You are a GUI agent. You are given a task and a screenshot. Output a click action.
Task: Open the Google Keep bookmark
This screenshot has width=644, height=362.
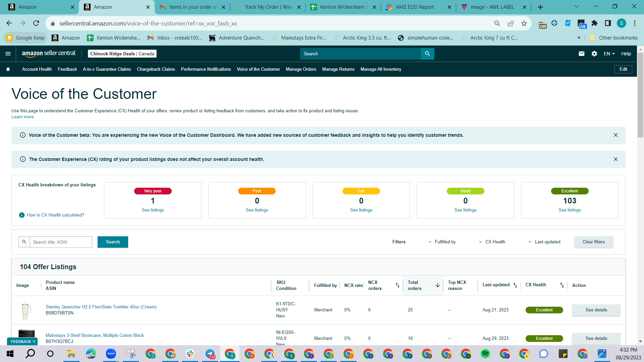[x=25, y=38]
